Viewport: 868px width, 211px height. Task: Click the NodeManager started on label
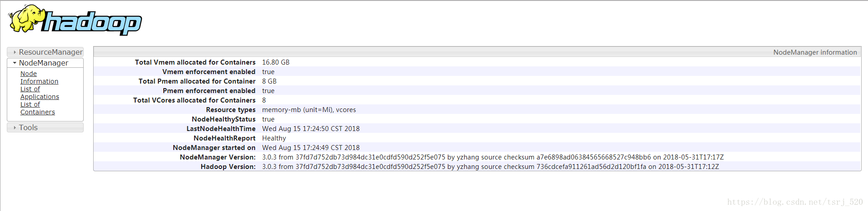214,148
